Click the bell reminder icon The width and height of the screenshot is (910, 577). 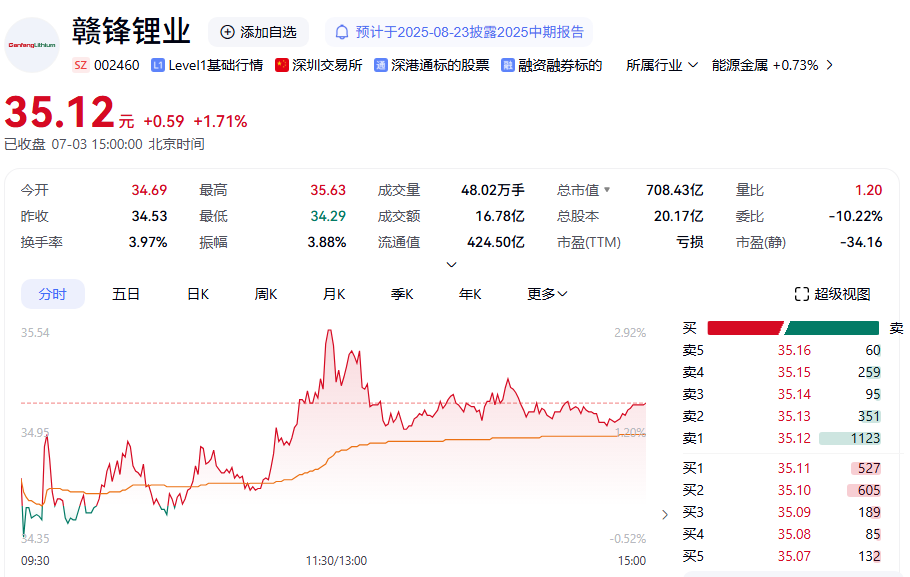tap(342, 32)
